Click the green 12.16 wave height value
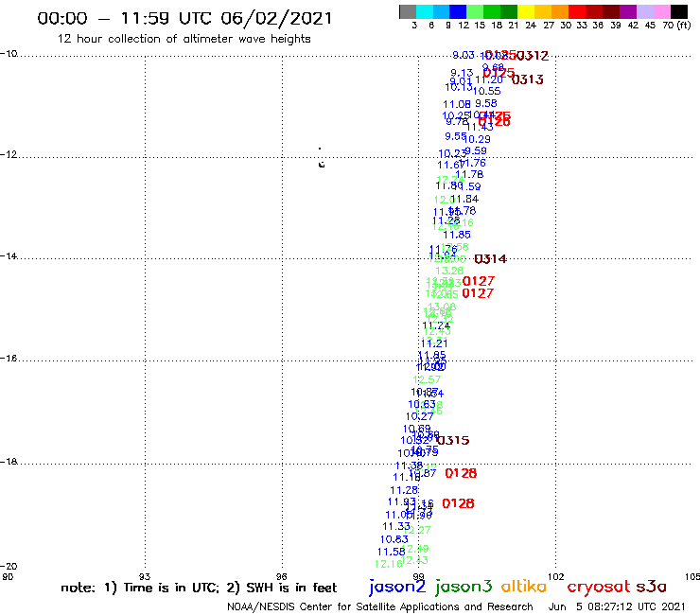 coord(389,564)
